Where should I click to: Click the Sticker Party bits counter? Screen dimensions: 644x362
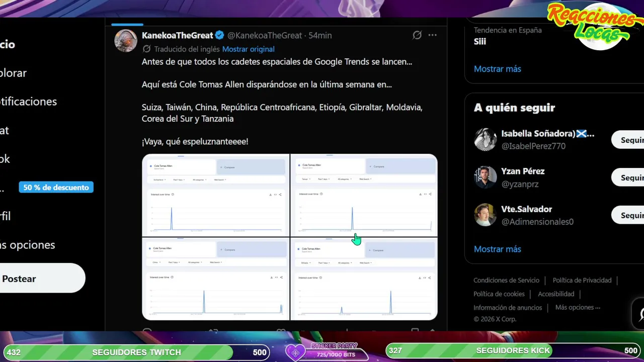(336, 354)
